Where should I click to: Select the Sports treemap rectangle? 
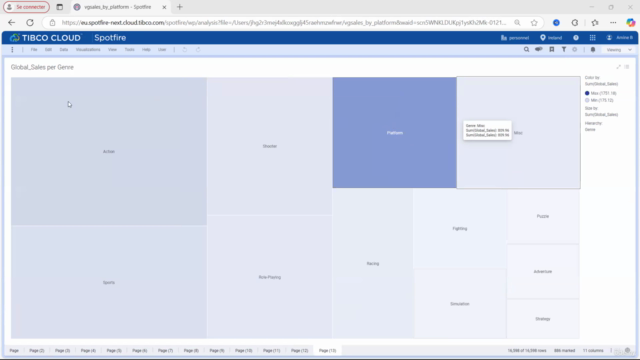(x=109, y=282)
